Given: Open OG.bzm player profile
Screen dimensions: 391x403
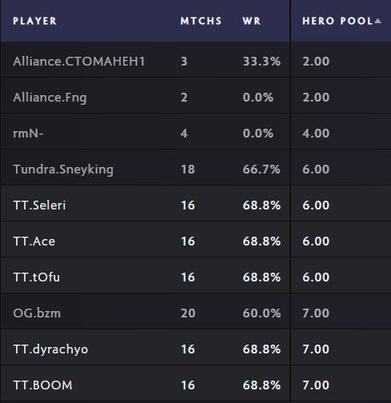Looking at the screenshot, I should click(x=37, y=313).
